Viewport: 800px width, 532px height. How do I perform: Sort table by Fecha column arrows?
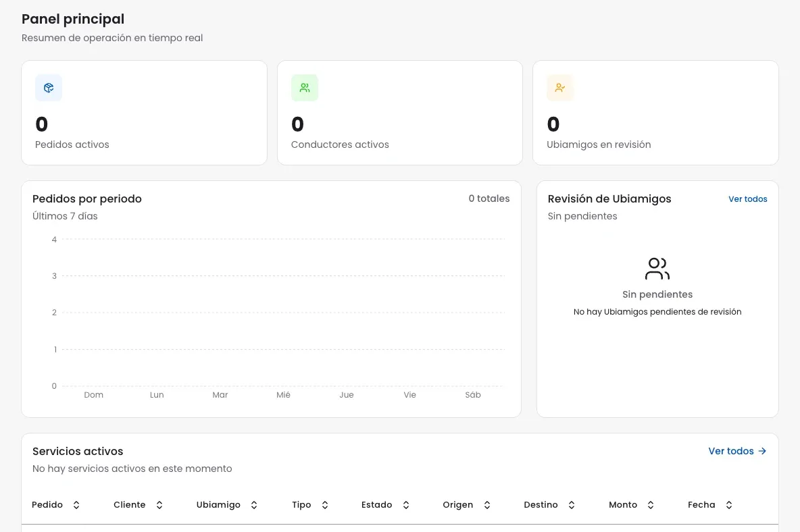click(x=728, y=505)
